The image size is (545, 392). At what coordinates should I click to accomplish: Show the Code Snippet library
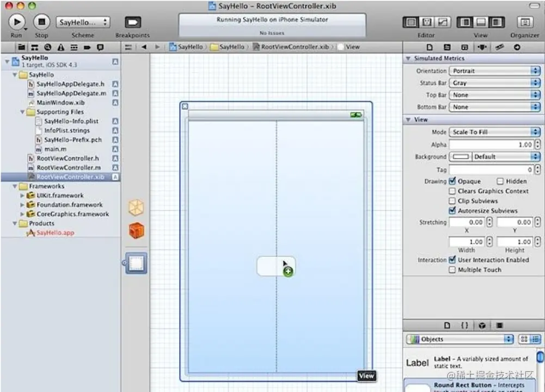tap(464, 325)
